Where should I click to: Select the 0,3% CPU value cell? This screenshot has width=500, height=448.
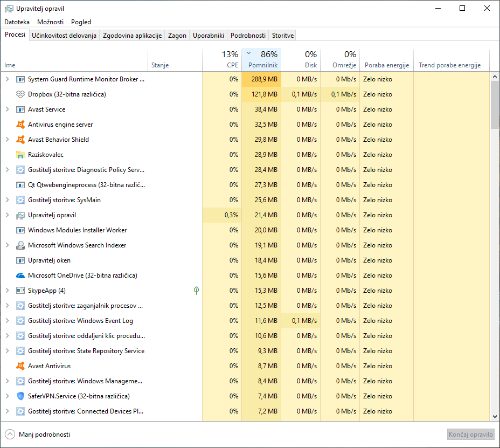222,215
